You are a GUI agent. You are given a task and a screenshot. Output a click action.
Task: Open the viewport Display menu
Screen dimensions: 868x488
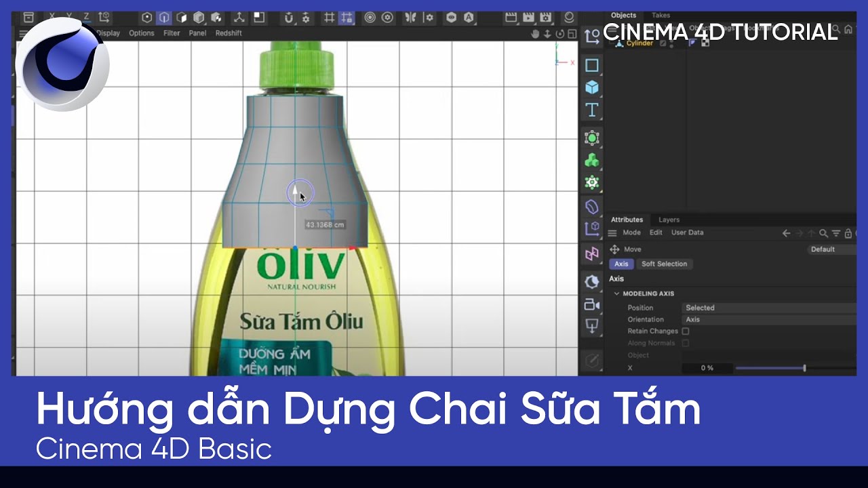[108, 33]
